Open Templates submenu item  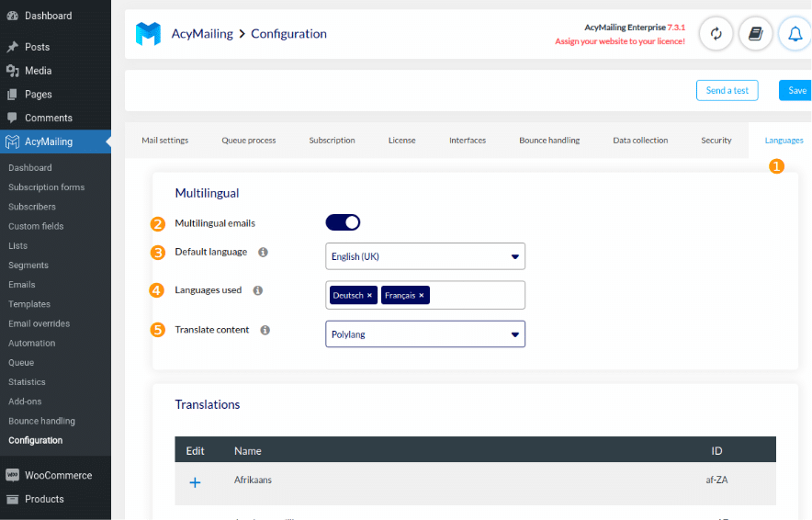click(29, 304)
